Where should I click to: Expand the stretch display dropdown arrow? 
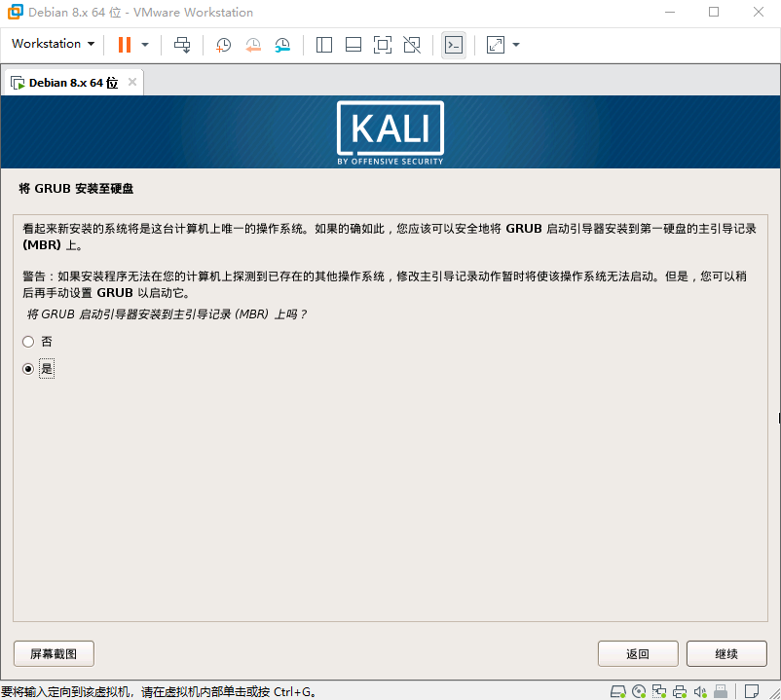click(x=516, y=45)
